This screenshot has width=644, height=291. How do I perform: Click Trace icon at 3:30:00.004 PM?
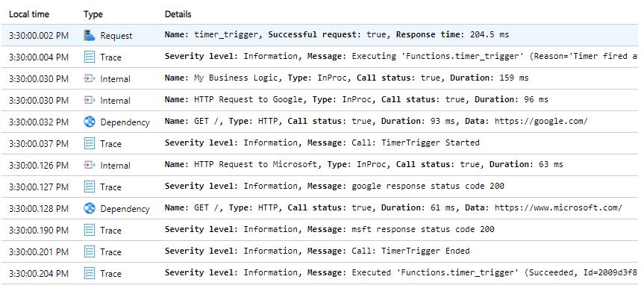(x=90, y=57)
